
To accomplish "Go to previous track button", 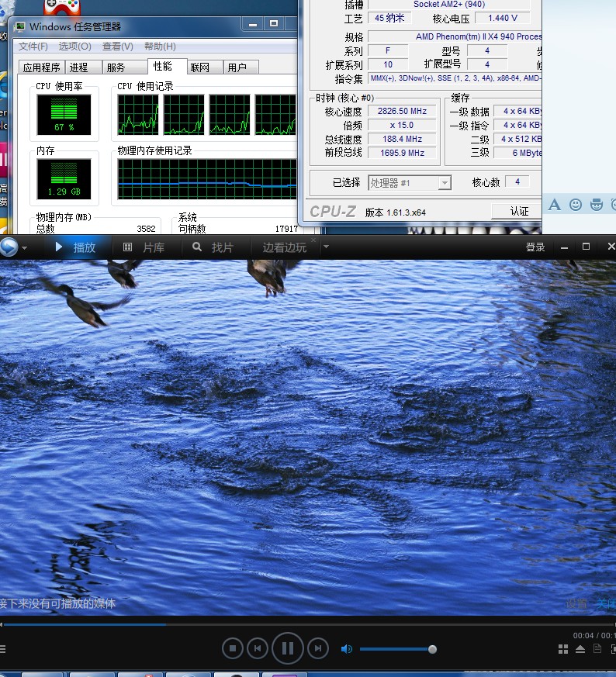I will coord(258,648).
